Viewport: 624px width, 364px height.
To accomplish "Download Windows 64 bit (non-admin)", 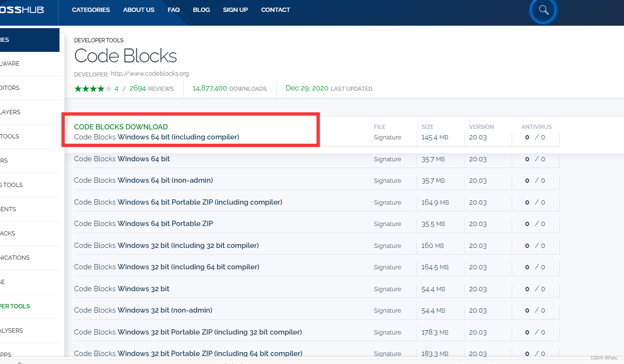I will pyautogui.click(x=143, y=180).
